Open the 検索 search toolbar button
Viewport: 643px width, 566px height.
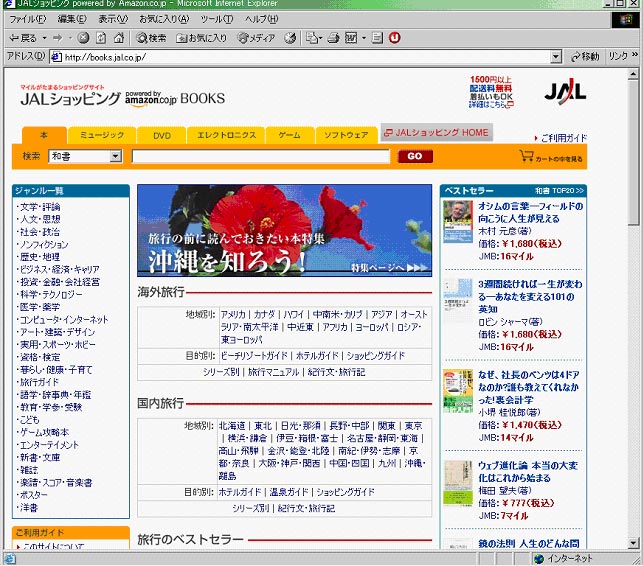click(x=151, y=38)
